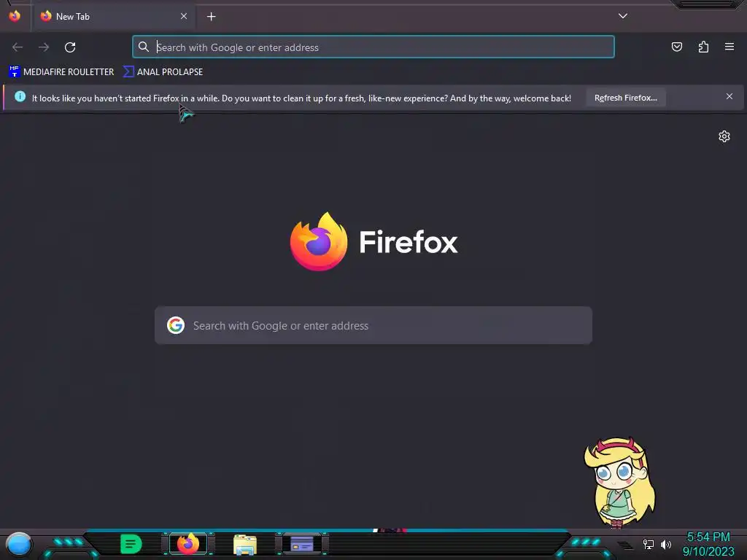This screenshot has height=560, width=747.
Task: Click the notification info icon
Action: pyautogui.click(x=20, y=97)
